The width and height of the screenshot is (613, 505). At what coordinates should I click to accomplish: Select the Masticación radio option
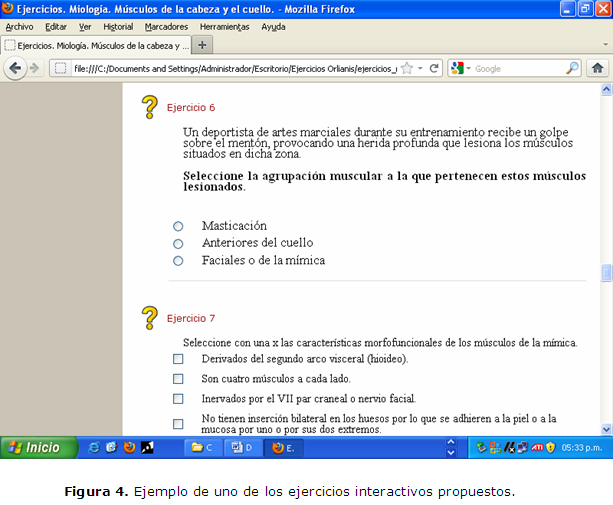[x=178, y=226]
